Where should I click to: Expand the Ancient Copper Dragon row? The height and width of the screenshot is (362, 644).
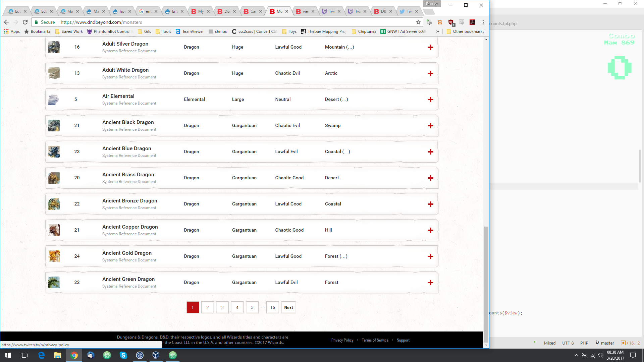pos(431,230)
